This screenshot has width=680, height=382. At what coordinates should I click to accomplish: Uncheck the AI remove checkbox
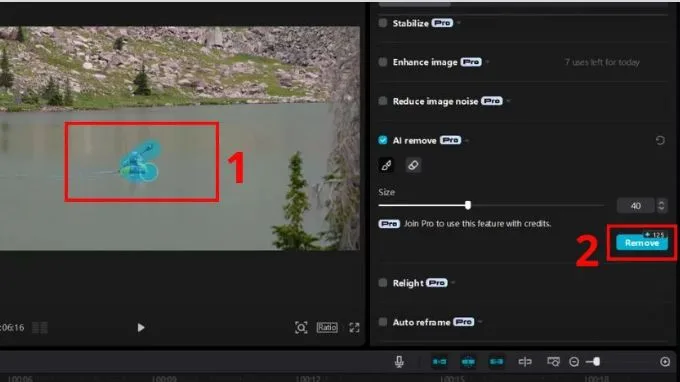(382, 140)
